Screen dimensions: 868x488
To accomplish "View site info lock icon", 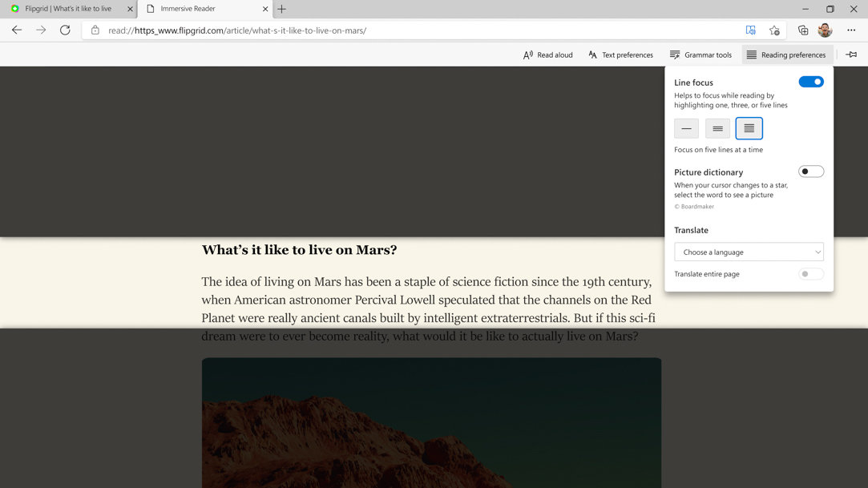I will [x=95, y=30].
